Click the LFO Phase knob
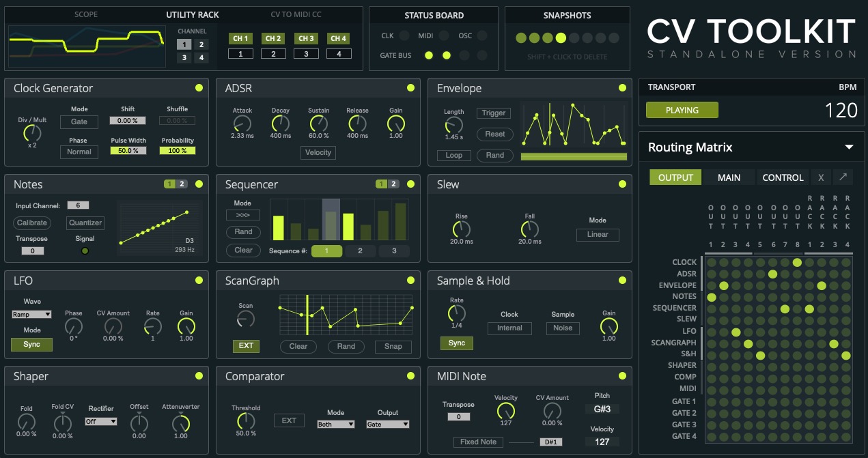Screen dimensions: 868x458 pyautogui.click(x=74, y=326)
